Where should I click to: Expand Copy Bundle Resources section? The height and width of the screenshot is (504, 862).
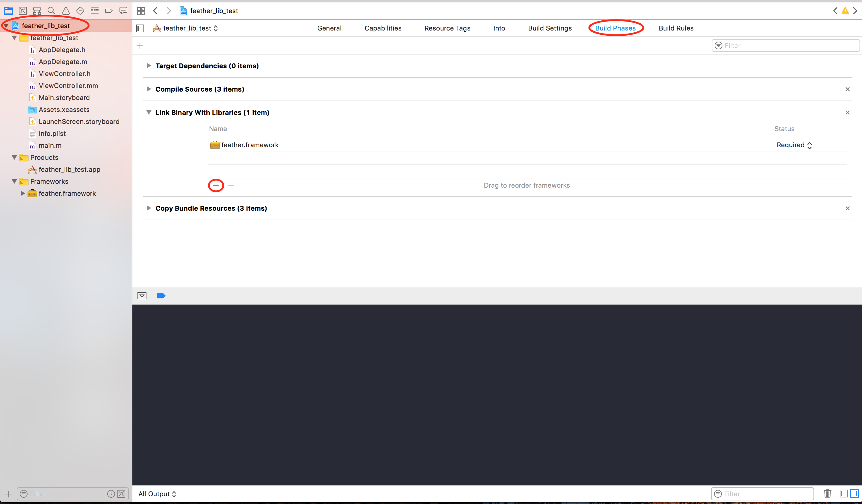149,208
